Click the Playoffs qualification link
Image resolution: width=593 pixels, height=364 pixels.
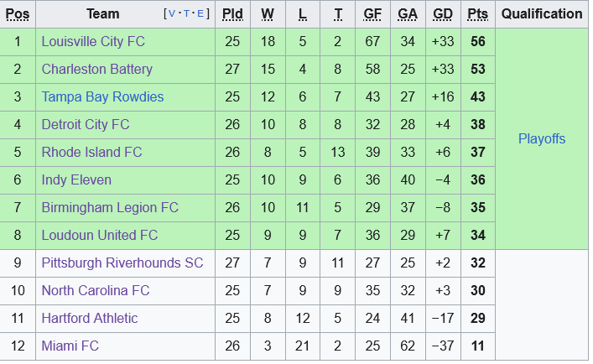click(542, 138)
